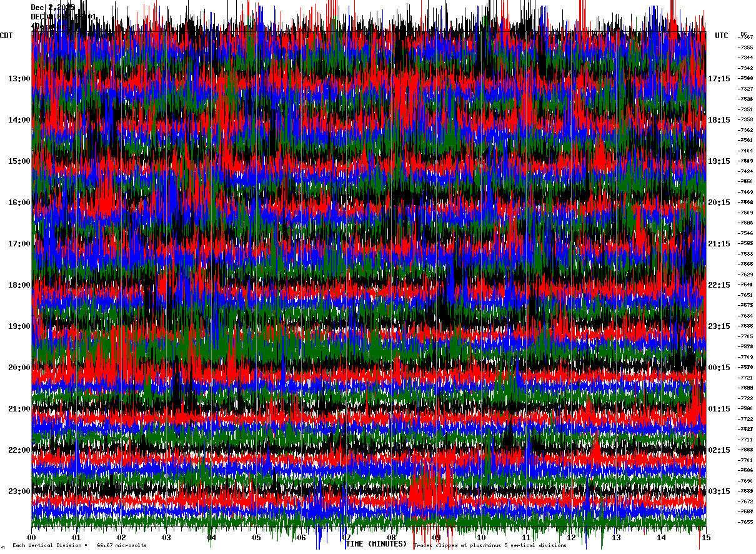
Task: Select the 14:00 CDT time label
Action: click(19, 120)
